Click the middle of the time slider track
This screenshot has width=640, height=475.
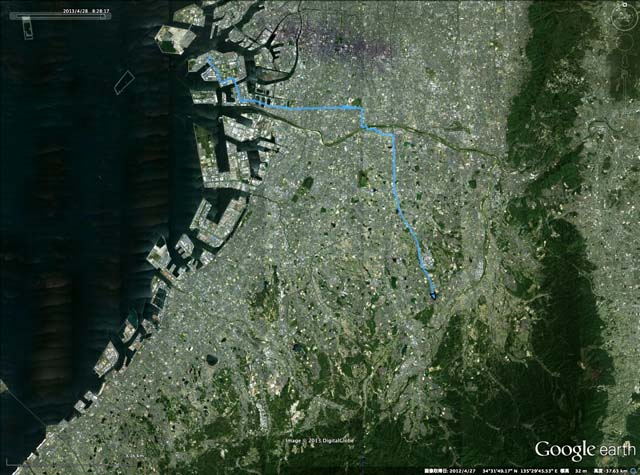pyautogui.click(x=60, y=17)
